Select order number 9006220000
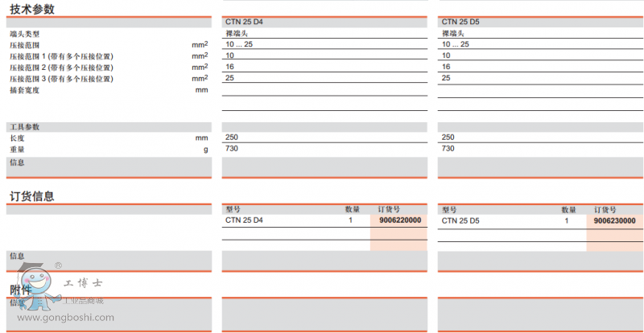 tap(399, 220)
